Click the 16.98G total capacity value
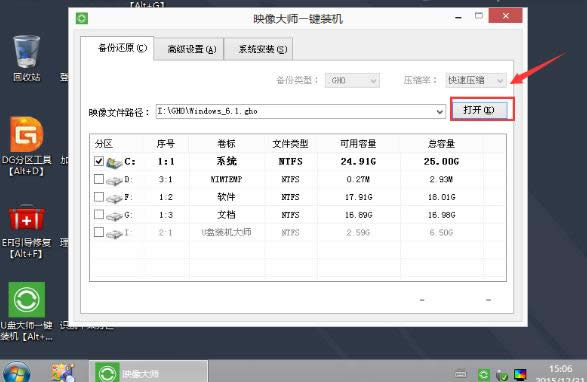The height and width of the screenshot is (382, 587). coord(441,215)
